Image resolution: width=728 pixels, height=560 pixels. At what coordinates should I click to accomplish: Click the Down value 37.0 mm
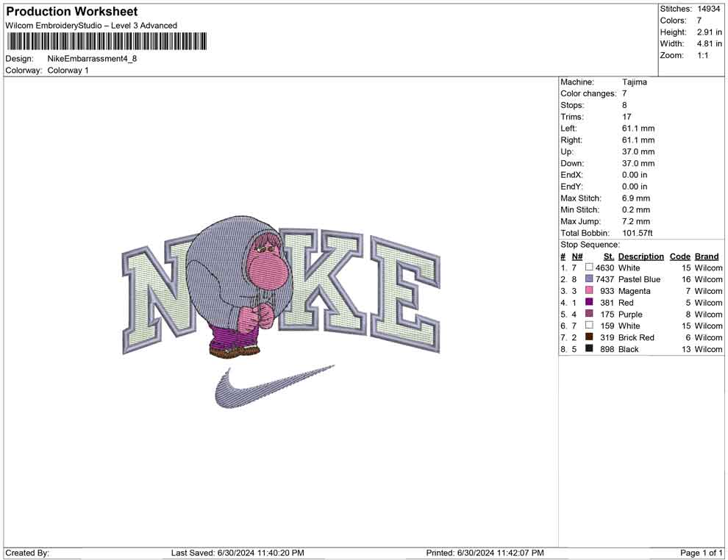coord(638,163)
